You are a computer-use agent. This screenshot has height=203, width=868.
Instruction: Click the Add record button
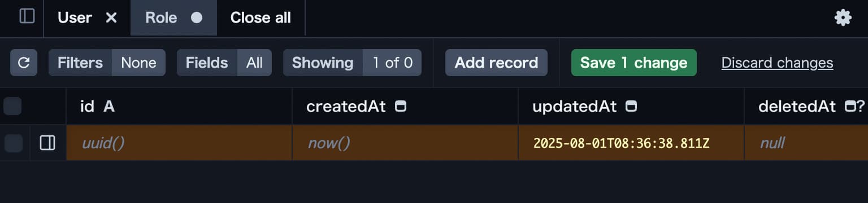(x=496, y=63)
